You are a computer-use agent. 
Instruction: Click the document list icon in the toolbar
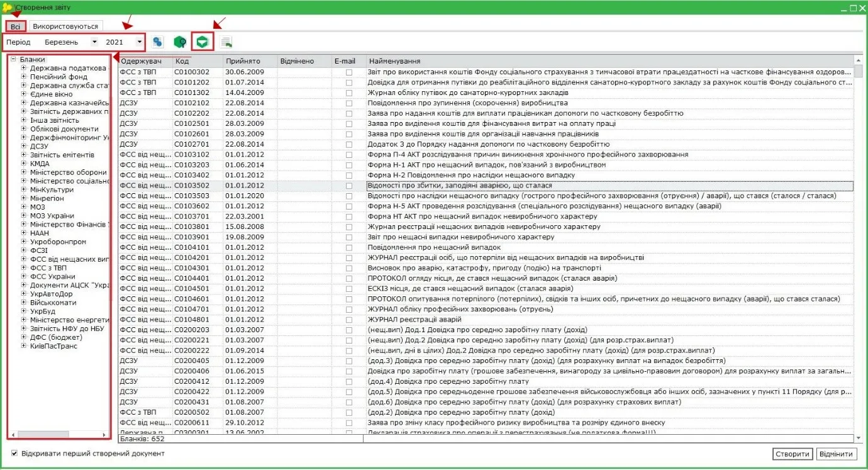(x=226, y=42)
